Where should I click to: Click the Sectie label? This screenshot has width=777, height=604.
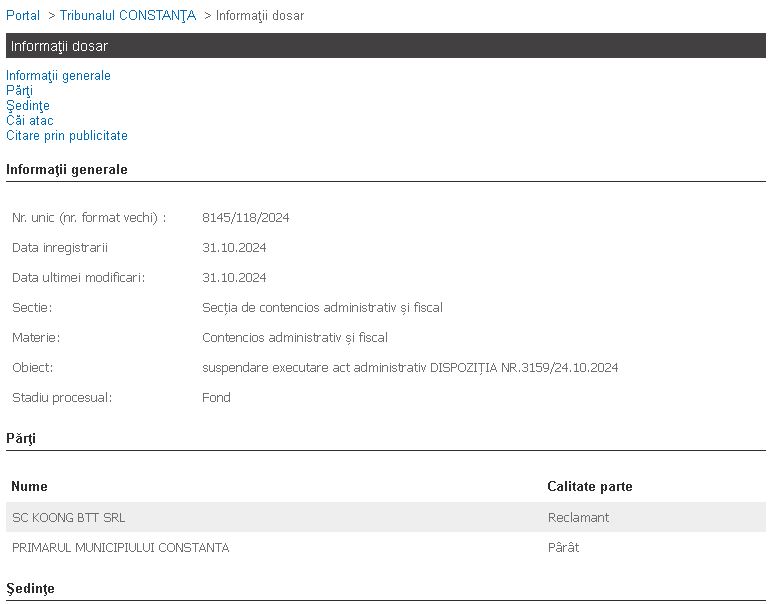[x=32, y=308]
